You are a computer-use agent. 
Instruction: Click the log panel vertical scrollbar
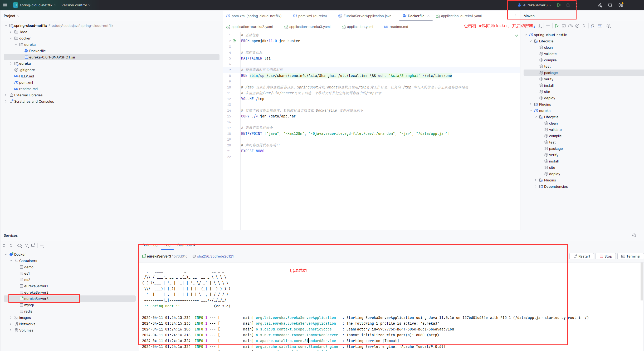642,282
